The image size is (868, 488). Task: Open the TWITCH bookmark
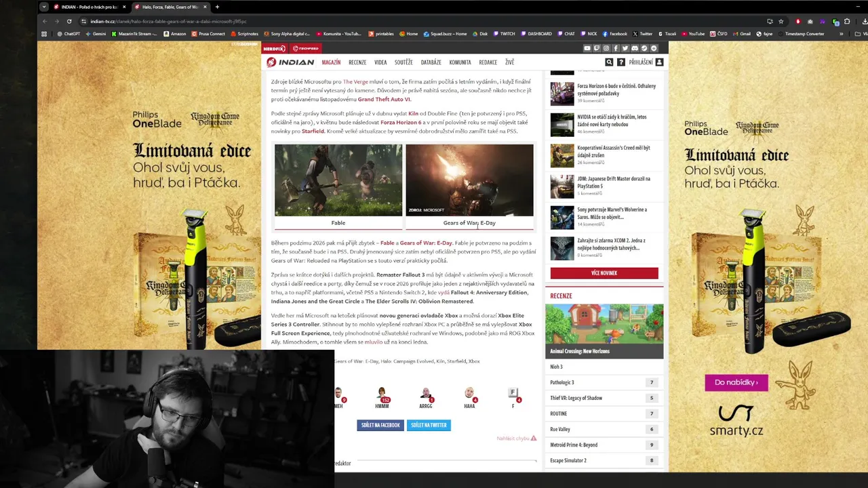(505, 34)
